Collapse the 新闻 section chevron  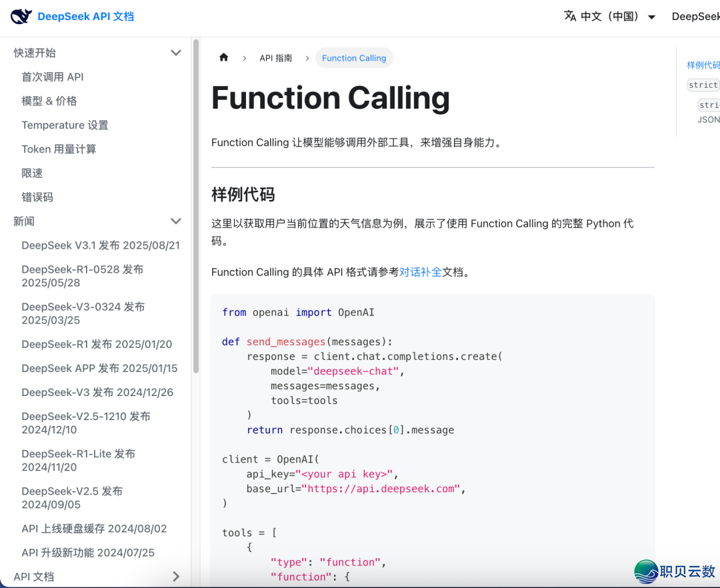pyautogui.click(x=176, y=221)
